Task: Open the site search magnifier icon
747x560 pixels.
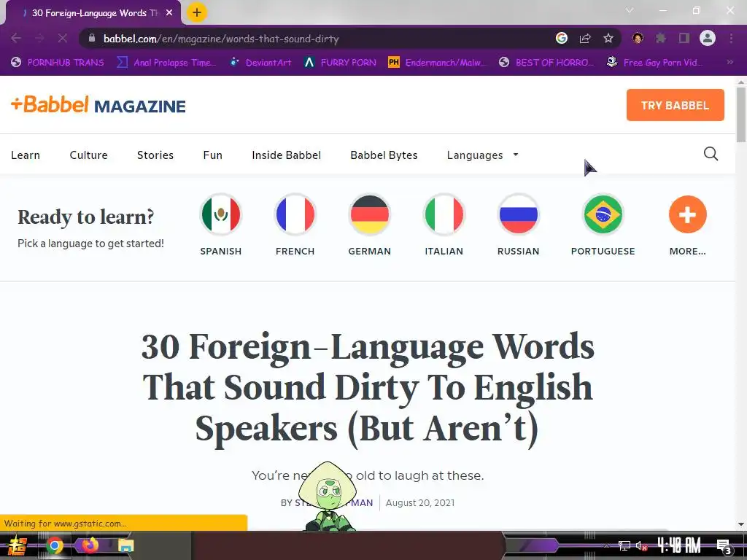Action: [x=711, y=154]
